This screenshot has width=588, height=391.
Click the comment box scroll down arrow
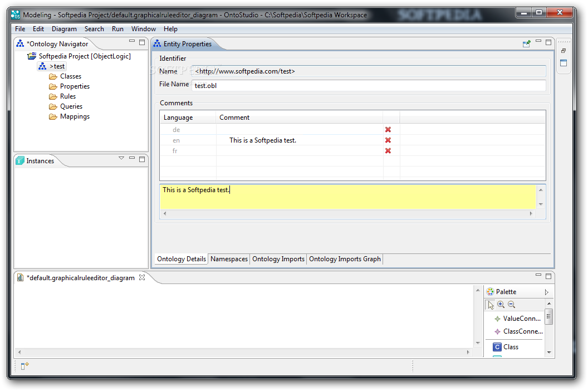pos(541,204)
